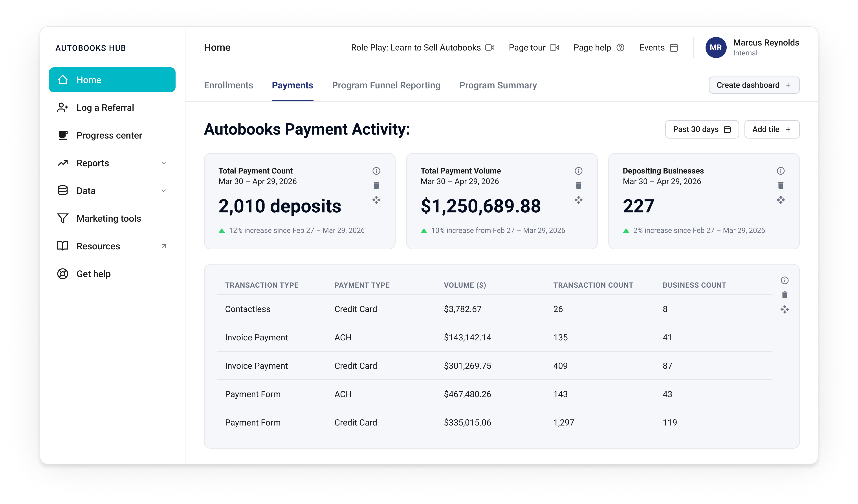The height and width of the screenshot is (504, 858).
Task: Delete the Total Payment Volume tile
Action: [x=578, y=185]
